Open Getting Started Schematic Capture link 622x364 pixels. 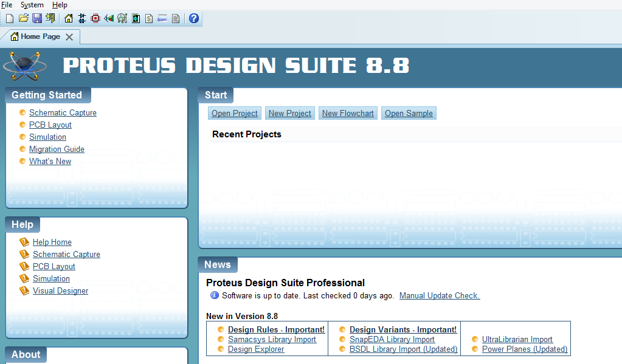(x=63, y=112)
